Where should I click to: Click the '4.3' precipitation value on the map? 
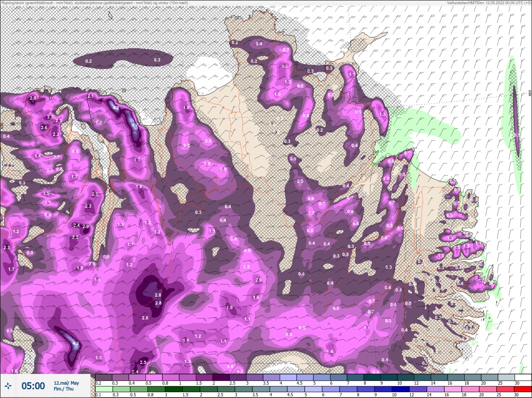(x=75, y=344)
